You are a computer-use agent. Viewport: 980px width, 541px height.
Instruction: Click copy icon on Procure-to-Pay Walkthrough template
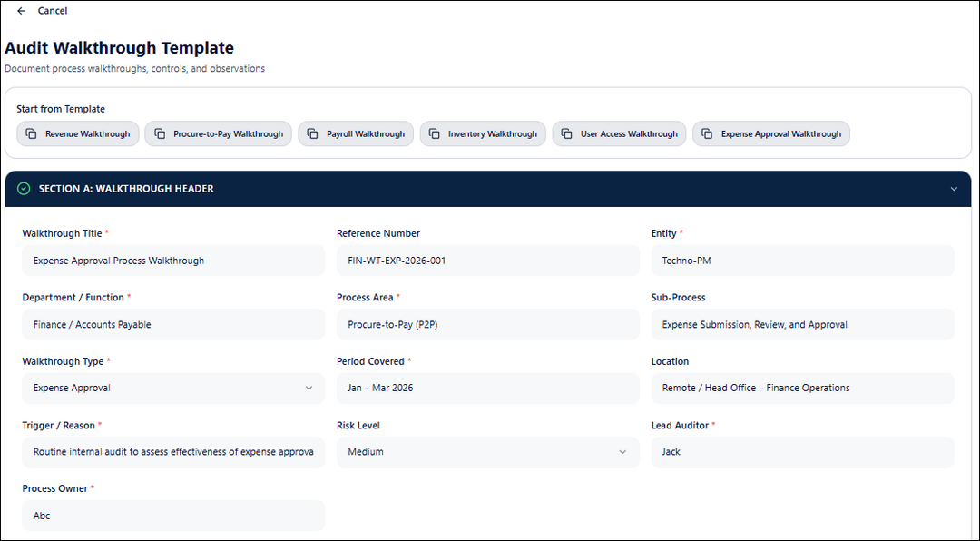click(160, 133)
